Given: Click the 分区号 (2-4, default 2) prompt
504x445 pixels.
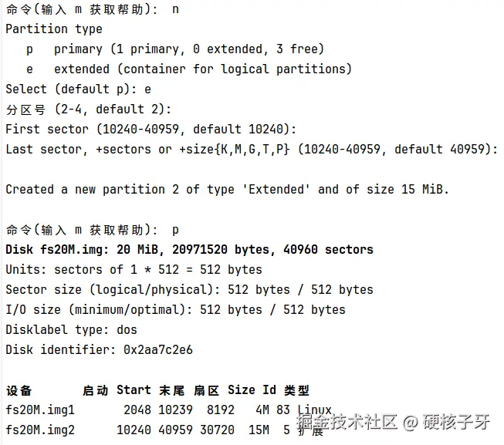Looking at the screenshot, I should click(88, 109).
